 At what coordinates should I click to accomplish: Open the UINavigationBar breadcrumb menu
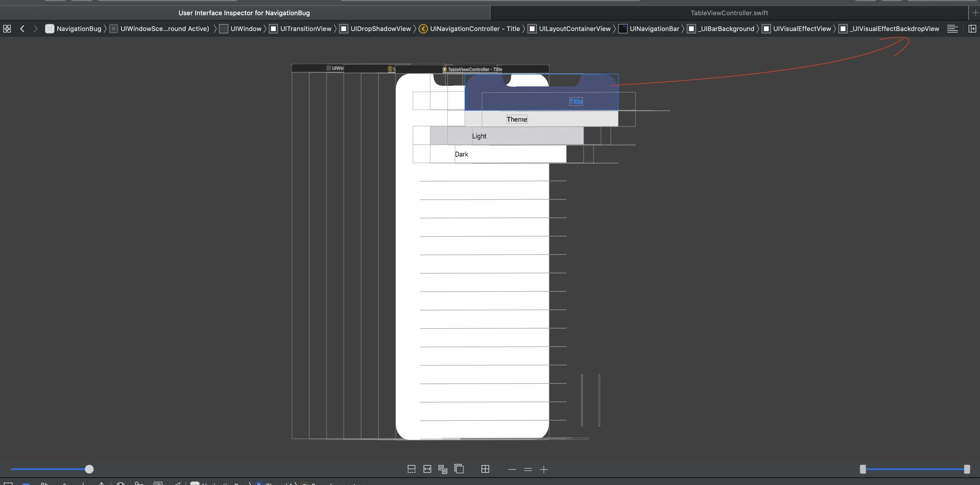[x=654, y=28]
